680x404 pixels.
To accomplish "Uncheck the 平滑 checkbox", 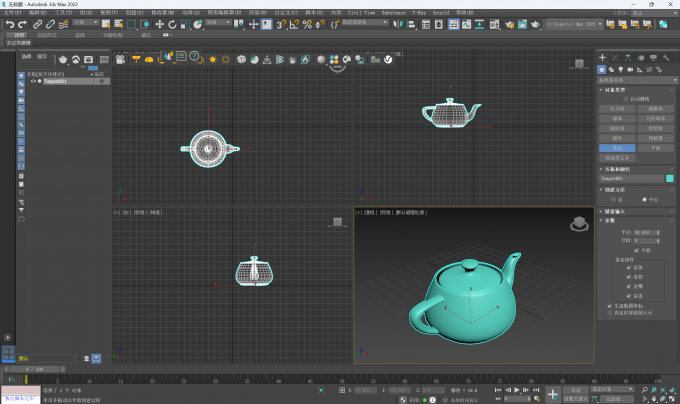I will click(636, 251).
